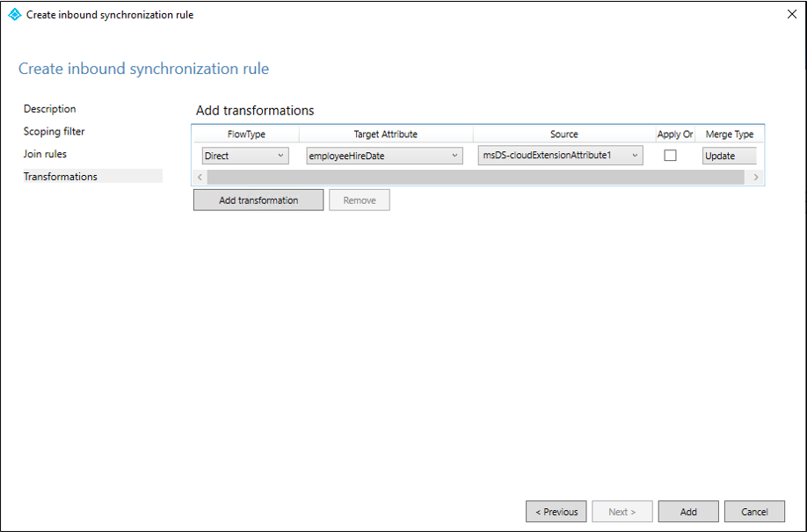Click the left arrow of the horizontal scrollbar
Viewport: 807px width, 532px height.
(199, 177)
